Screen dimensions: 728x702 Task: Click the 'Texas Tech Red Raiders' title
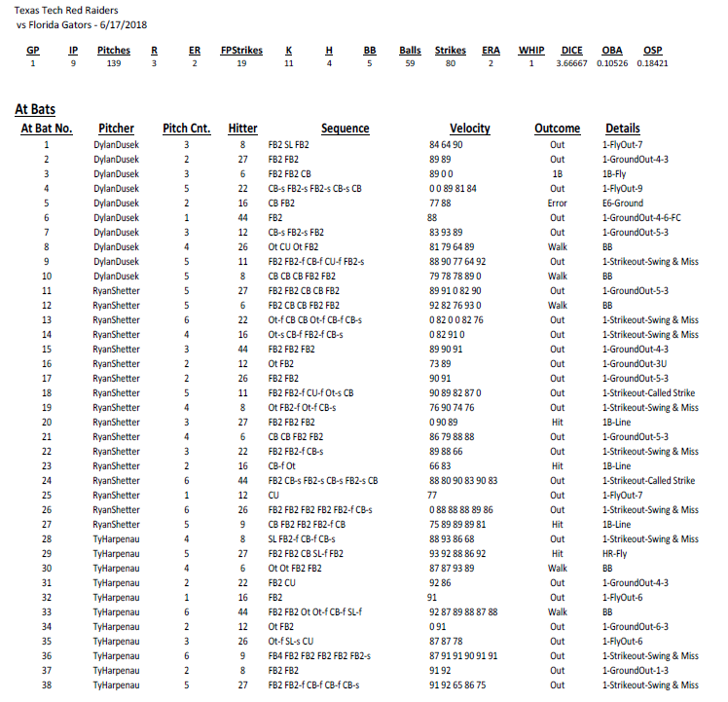point(66,10)
